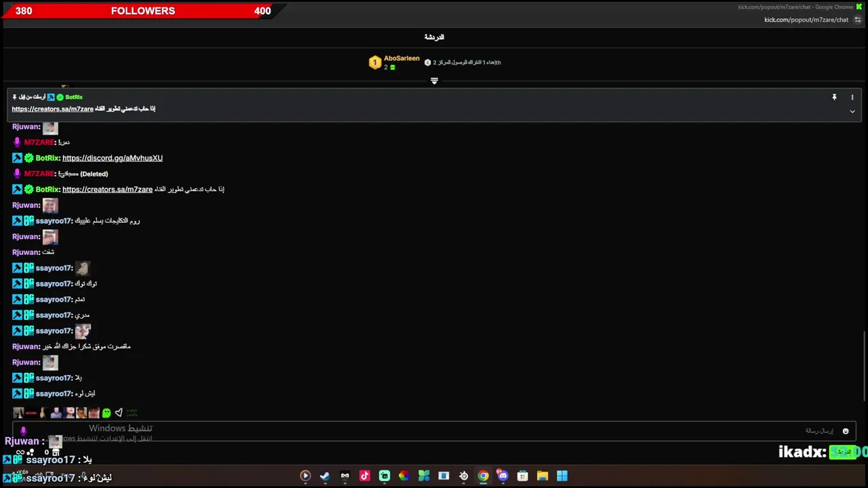Open Steam from the taskbar
The image size is (868, 488).
(325, 476)
